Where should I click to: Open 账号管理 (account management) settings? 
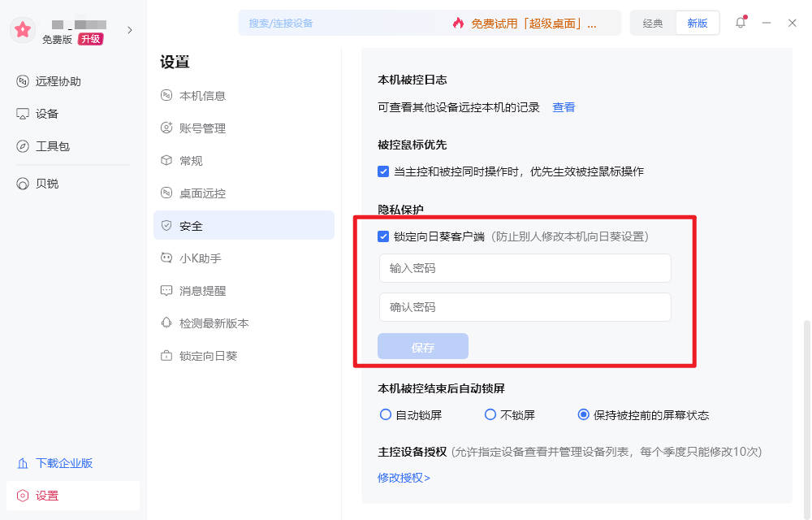click(205, 128)
